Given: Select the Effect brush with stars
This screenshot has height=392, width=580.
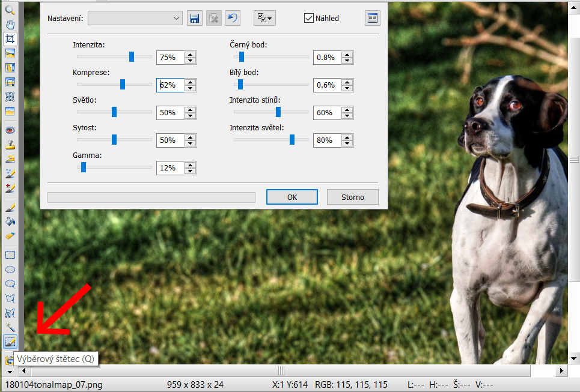Looking at the screenshot, I should [x=10, y=173].
